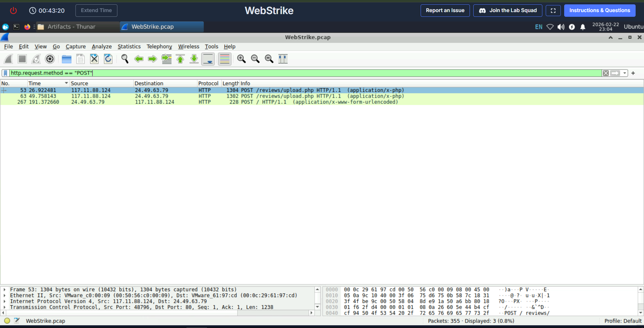Open recent display filters dropdown

point(625,73)
